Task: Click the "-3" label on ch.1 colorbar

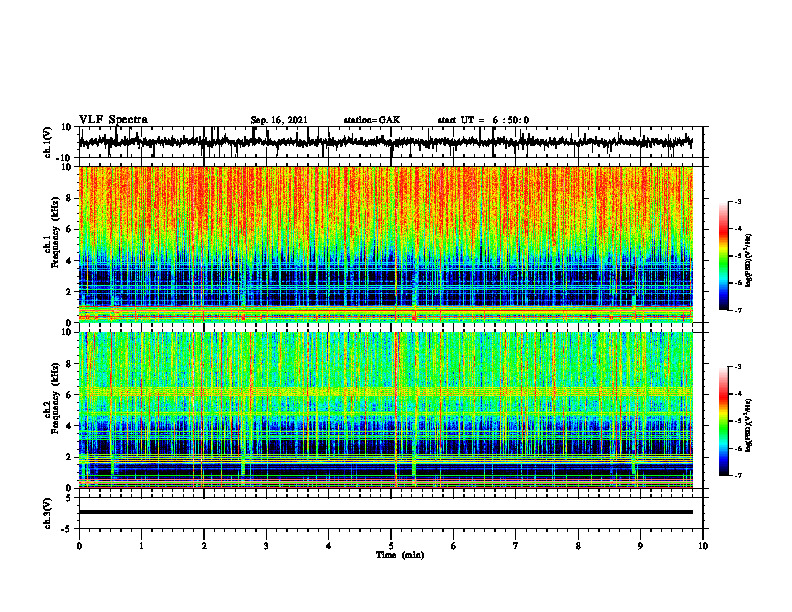Action: (738, 201)
